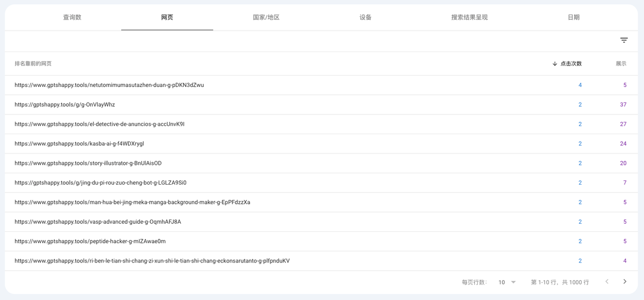Open the filter rows icon

pos(624,40)
